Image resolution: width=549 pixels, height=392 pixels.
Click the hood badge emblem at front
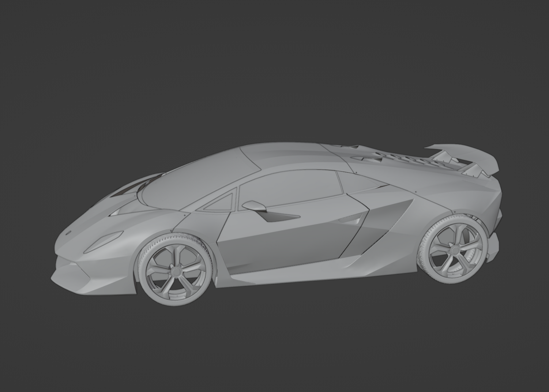[69, 233]
